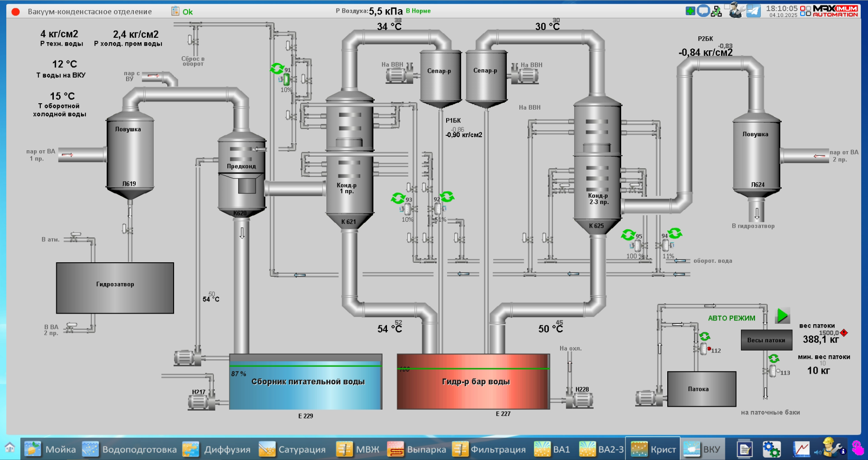Click the green plus icon in header

[690, 11]
